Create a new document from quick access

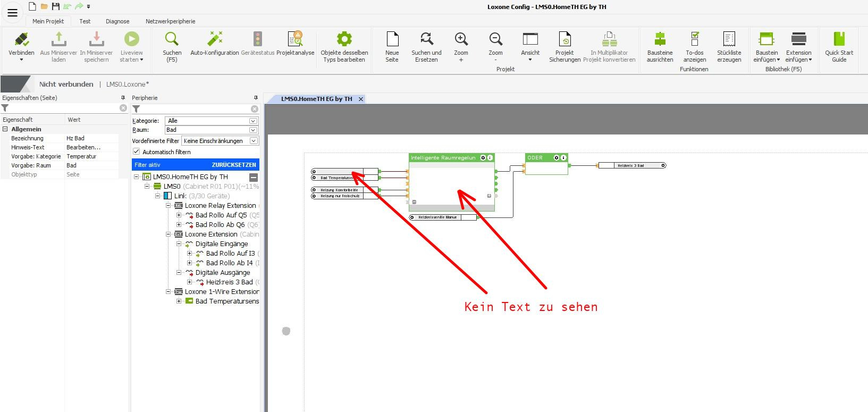pyautogui.click(x=32, y=6)
